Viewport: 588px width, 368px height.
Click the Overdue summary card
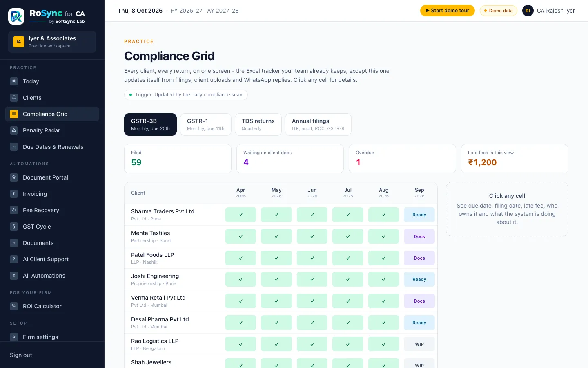[402, 159]
